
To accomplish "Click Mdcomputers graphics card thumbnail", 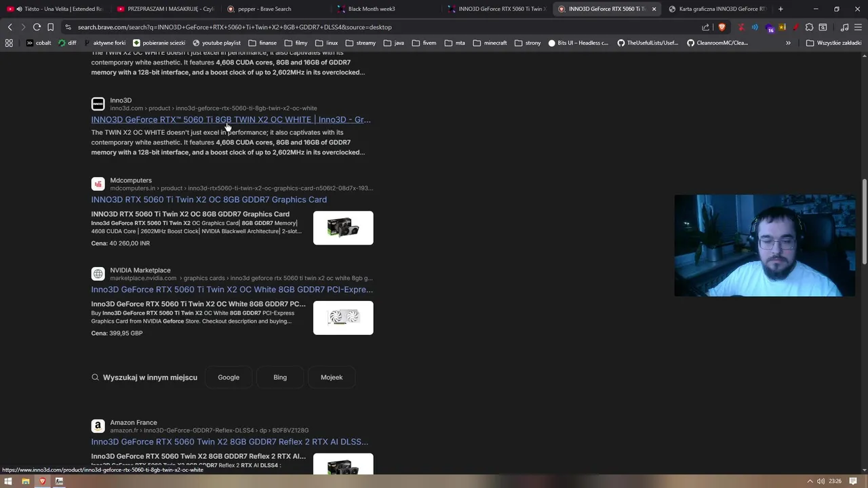I will click(343, 228).
